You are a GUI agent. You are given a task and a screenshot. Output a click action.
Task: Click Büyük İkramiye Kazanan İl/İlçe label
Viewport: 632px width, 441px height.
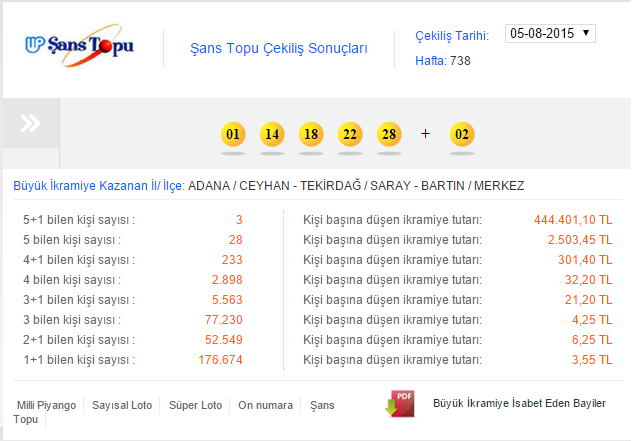coord(99,186)
